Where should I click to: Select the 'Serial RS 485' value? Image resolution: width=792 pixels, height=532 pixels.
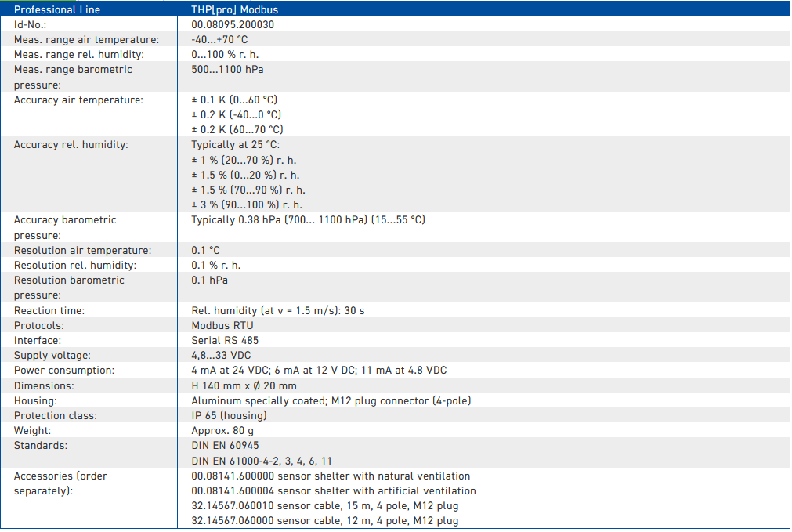pyautogui.click(x=225, y=341)
